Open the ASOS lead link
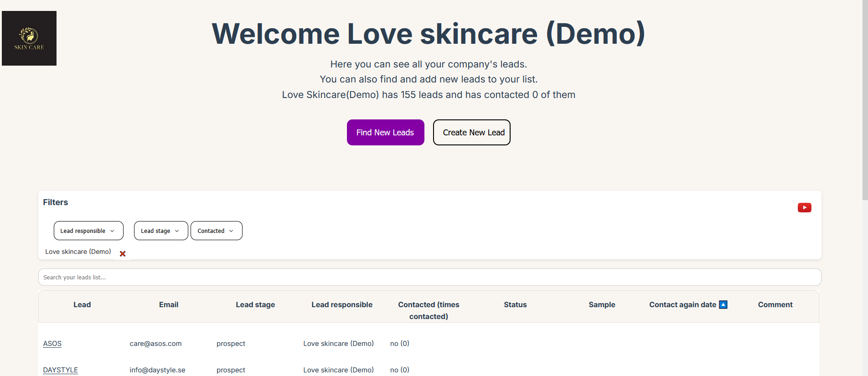Screen dimensions: 868x376 coord(52,344)
